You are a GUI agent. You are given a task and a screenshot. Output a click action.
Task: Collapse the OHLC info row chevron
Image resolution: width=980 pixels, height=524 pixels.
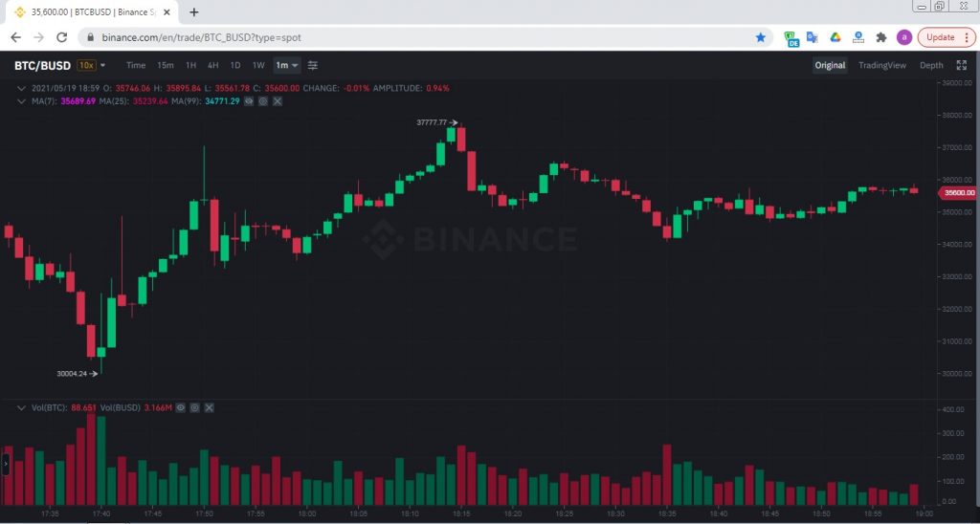(x=22, y=89)
